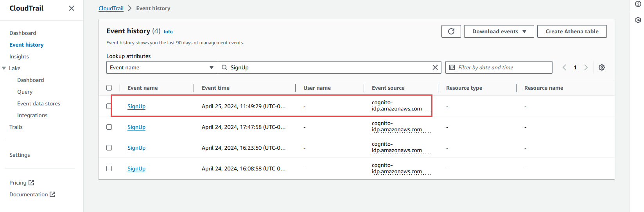Check the April 24 16:08:58 SignUp event

(109, 169)
